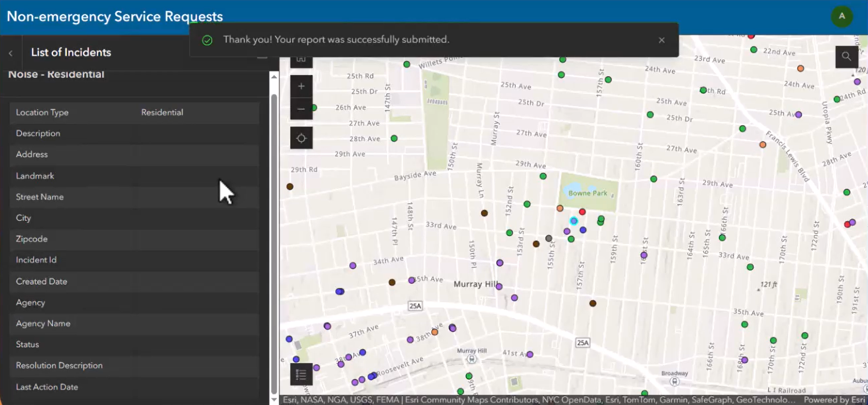Open the map search tool
Image resolution: width=868 pixels, height=405 pixels.
point(846,57)
